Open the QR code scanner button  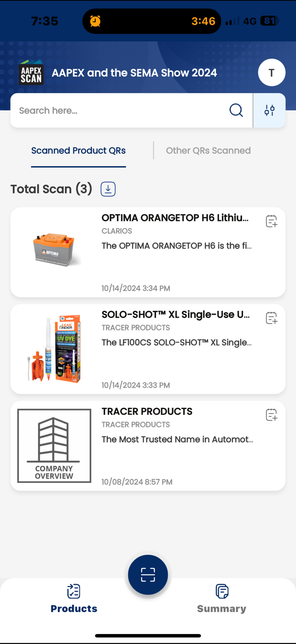148,574
